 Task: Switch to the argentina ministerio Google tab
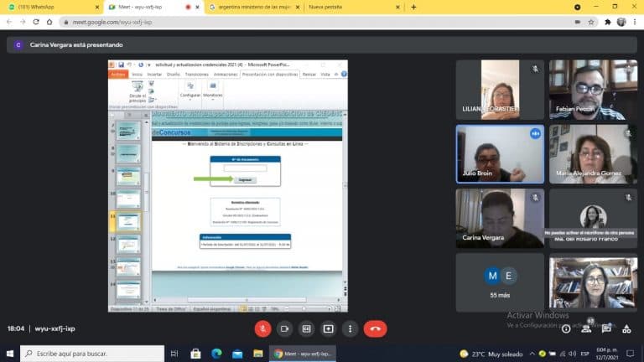[x=255, y=7]
